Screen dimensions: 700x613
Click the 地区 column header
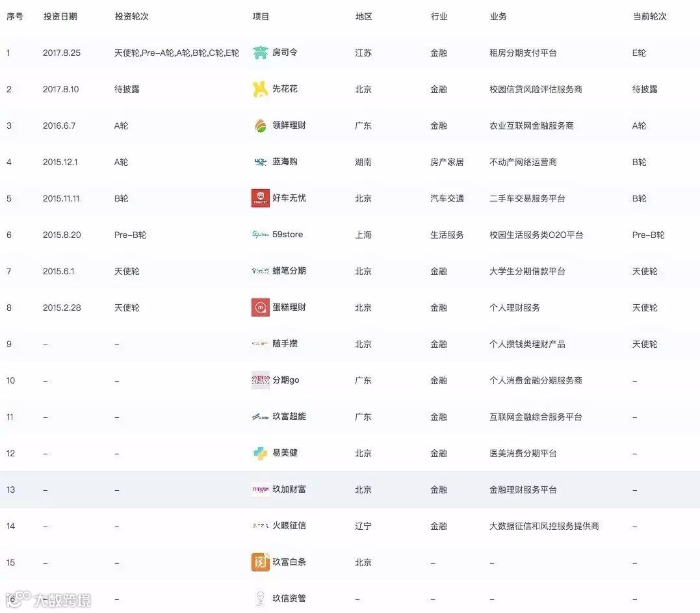364,16
